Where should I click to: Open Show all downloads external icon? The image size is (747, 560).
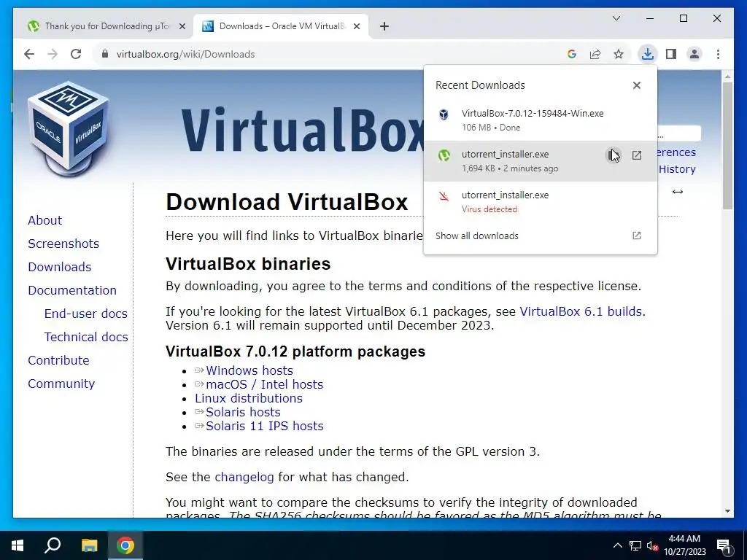pyautogui.click(x=636, y=236)
